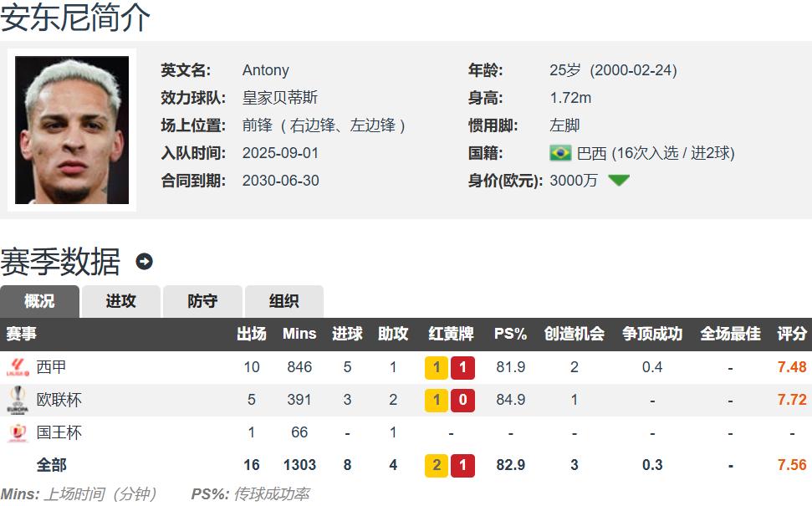Click the 西甲 yellow card badge
Screen dimensions: 812x506
(437, 367)
